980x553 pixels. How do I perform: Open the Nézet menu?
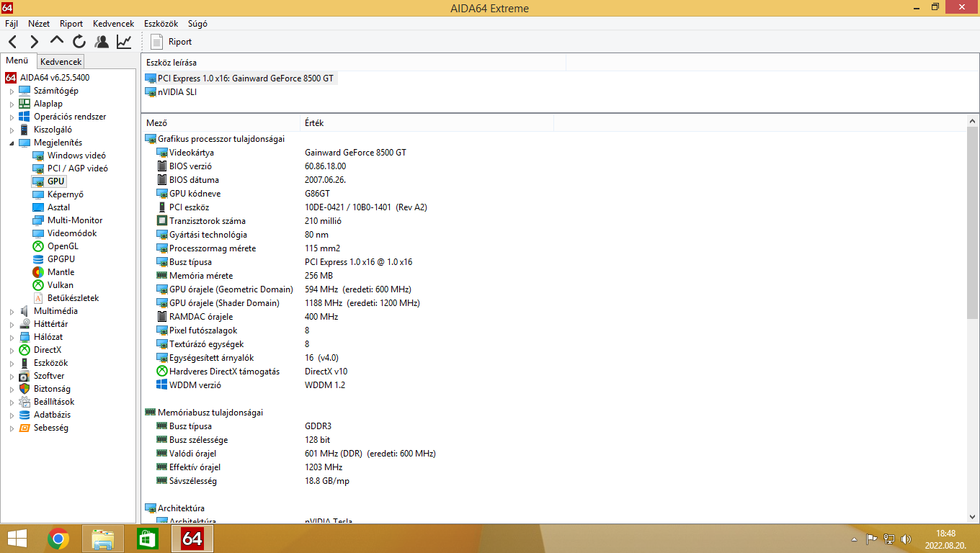click(x=39, y=24)
